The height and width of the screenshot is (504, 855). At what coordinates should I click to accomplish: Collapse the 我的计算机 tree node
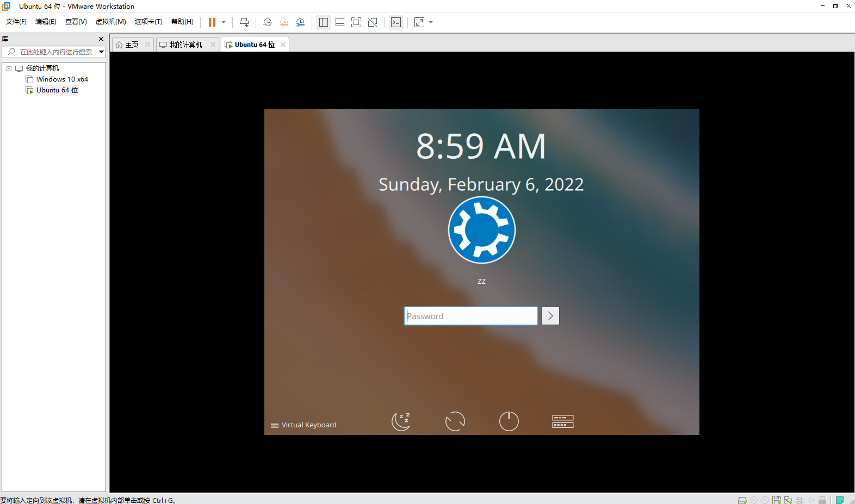coord(9,69)
